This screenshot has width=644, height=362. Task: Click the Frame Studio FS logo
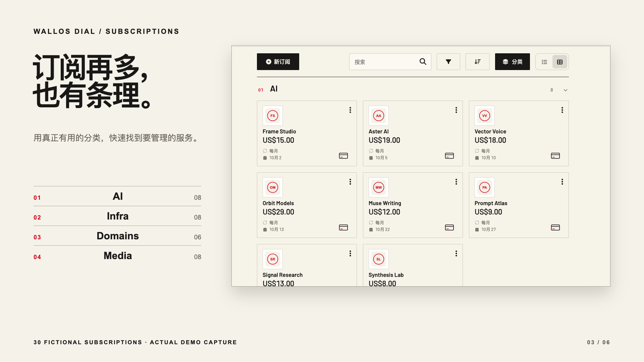pyautogui.click(x=273, y=116)
